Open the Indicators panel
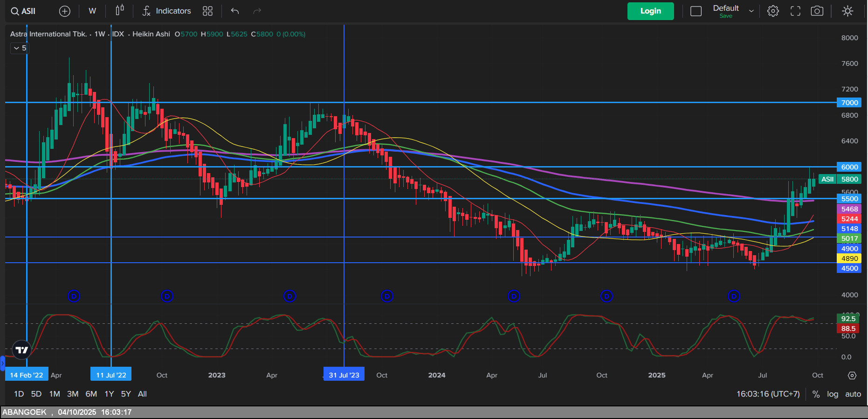 (x=166, y=11)
